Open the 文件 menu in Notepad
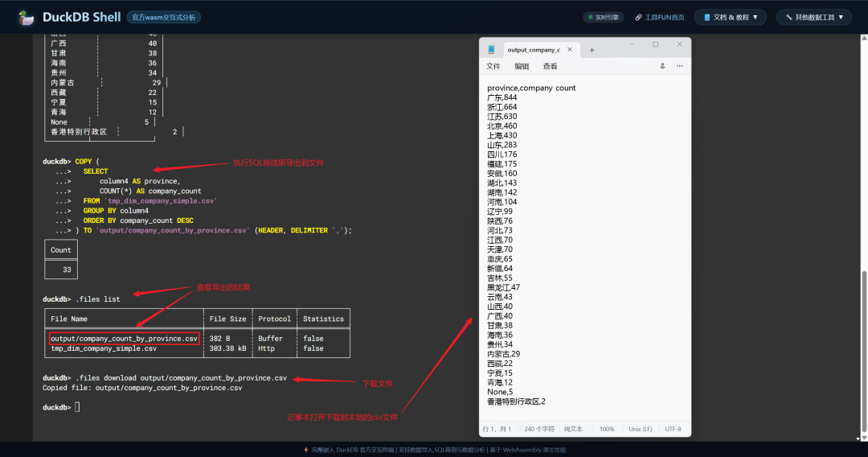The image size is (868, 457). [493, 66]
